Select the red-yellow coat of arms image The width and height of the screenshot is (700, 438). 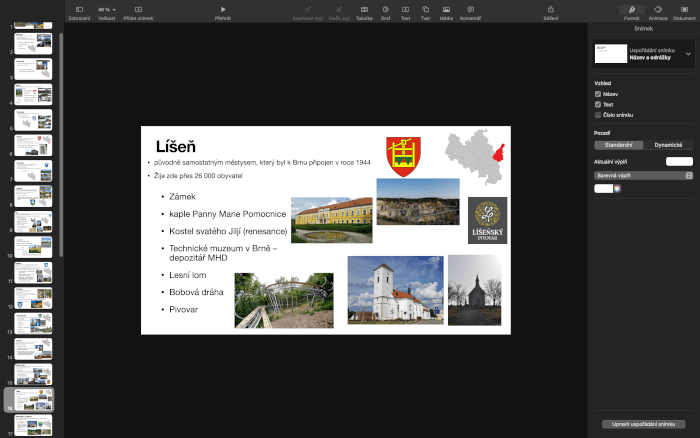pyautogui.click(x=403, y=157)
